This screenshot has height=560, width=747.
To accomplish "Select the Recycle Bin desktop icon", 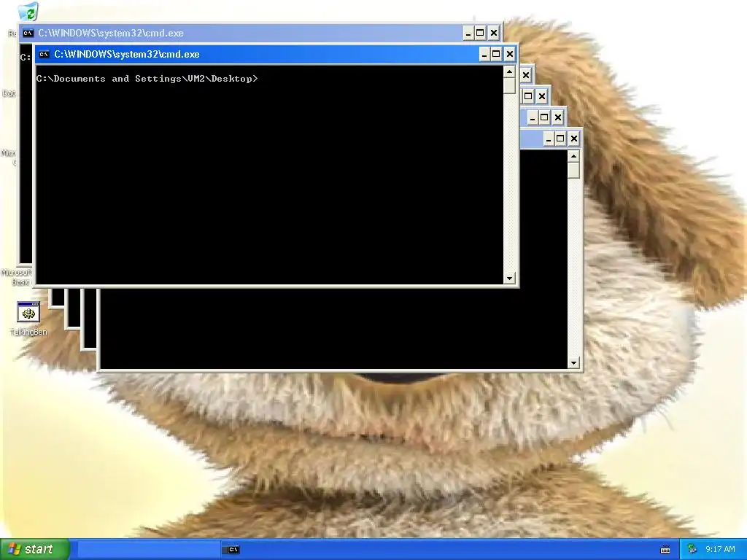I will (28, 12).
